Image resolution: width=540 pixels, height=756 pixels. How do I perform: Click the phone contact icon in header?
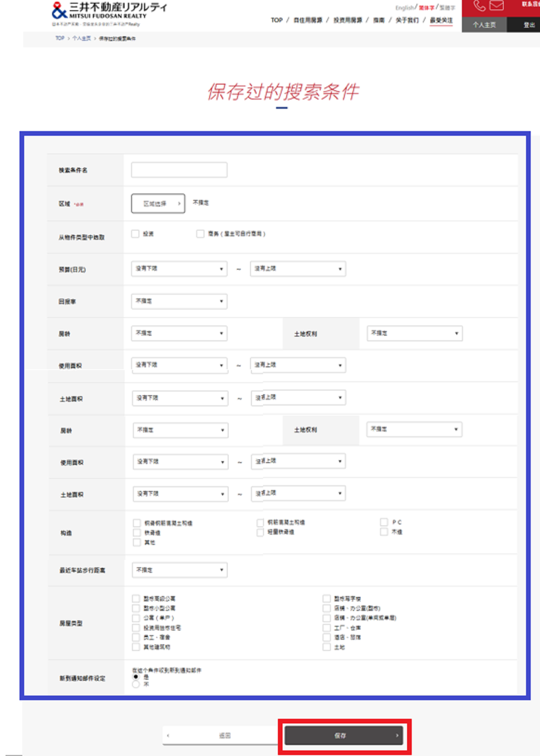pos(479,6)
